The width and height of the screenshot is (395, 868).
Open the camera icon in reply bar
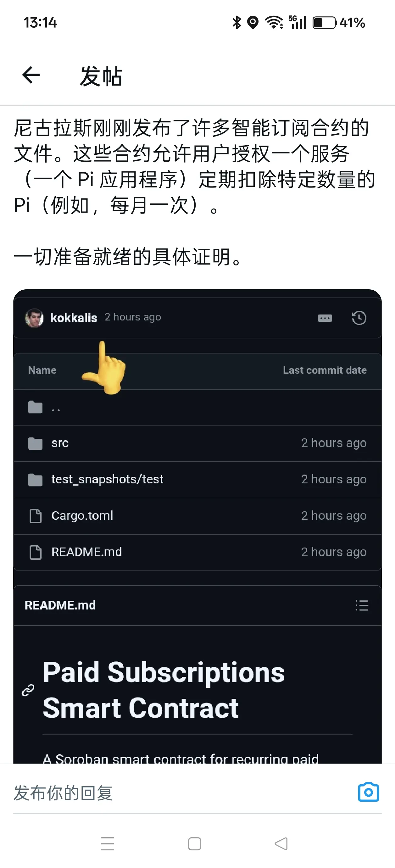click(x=368, y=792)
